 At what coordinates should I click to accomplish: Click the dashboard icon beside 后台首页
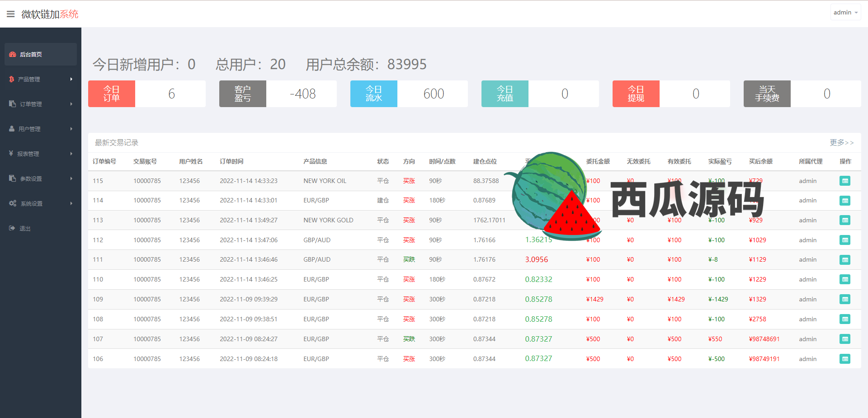(13, 54)
